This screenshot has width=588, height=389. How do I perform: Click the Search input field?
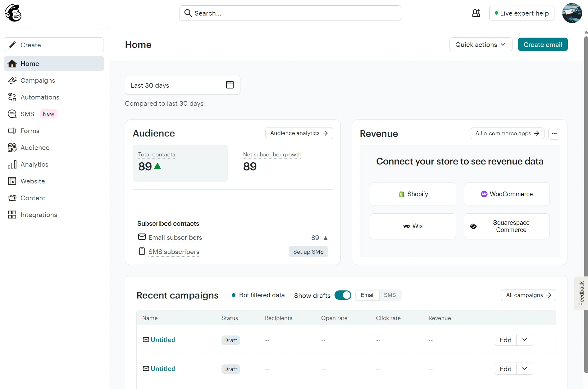[290, 13]
